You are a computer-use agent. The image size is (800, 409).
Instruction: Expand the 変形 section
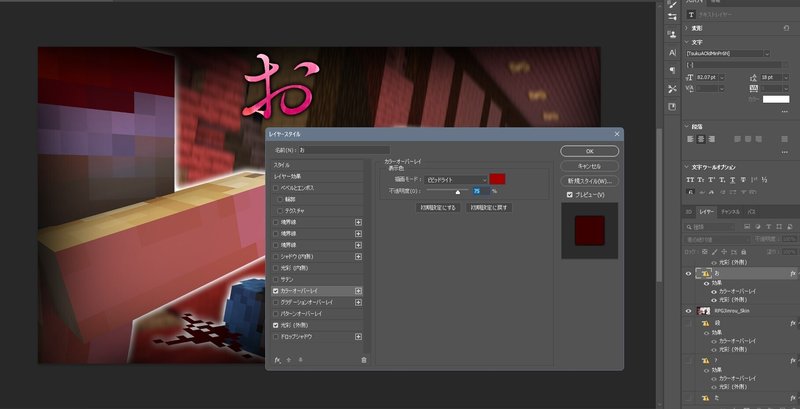click(686, 29)
